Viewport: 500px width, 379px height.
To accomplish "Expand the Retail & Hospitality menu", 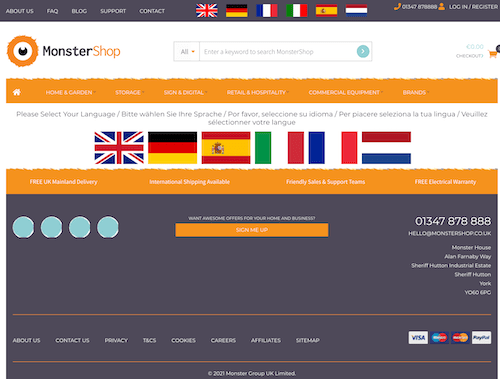I will 258,92.
